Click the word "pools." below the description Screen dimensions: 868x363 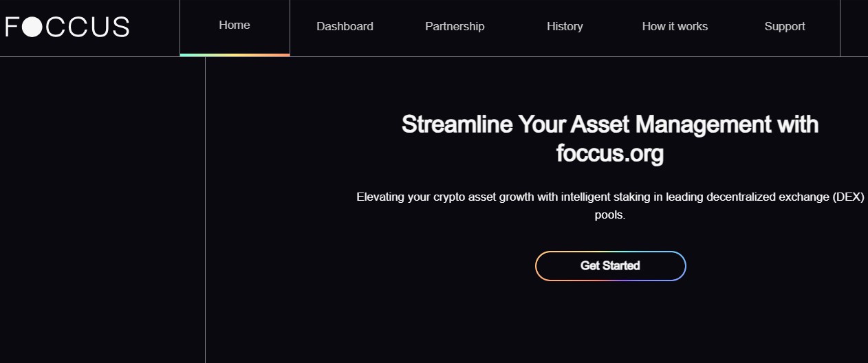click(x=610, y=215)
